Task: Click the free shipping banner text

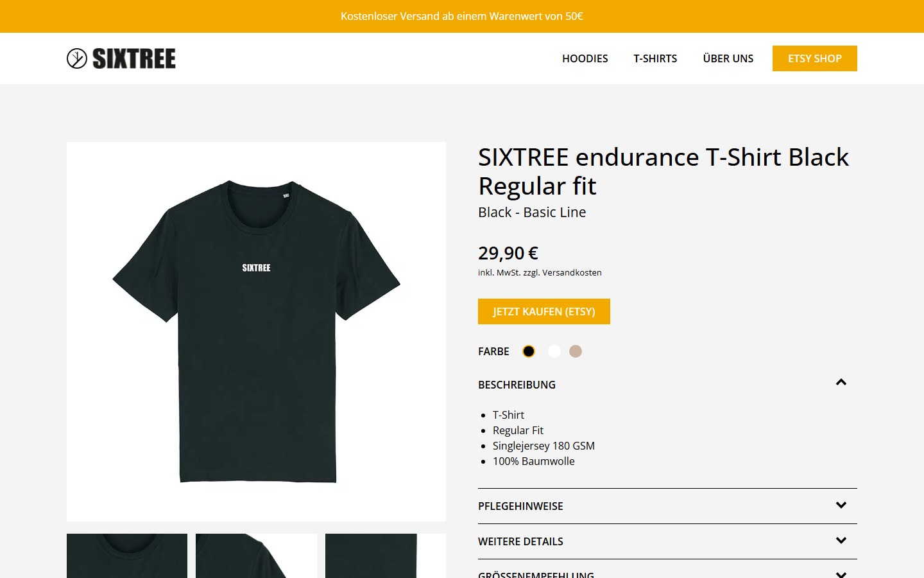Action: [462, 16]
